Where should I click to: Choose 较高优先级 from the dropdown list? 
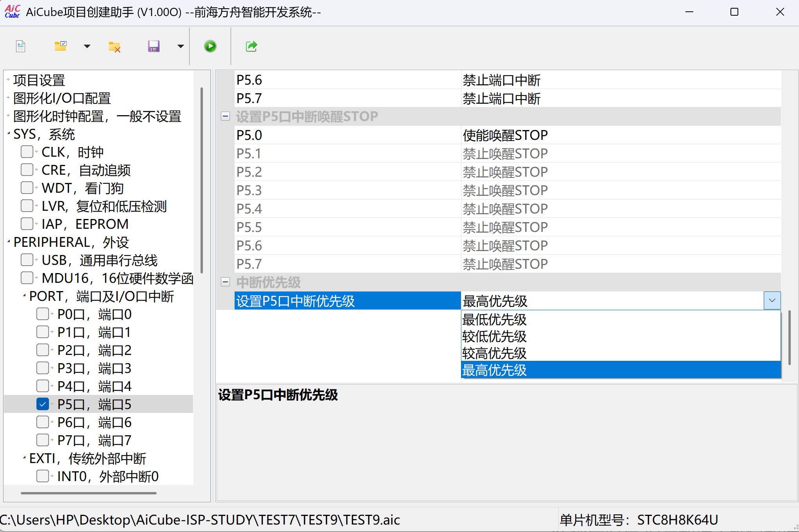click(494, 353)
